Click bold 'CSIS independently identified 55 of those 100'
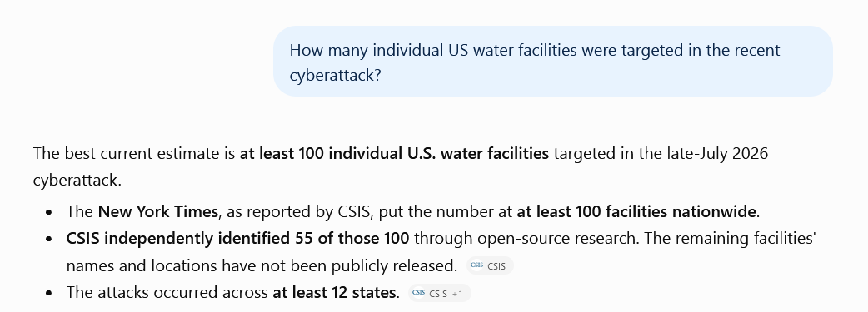868x312 pixels. click(237, 239)
